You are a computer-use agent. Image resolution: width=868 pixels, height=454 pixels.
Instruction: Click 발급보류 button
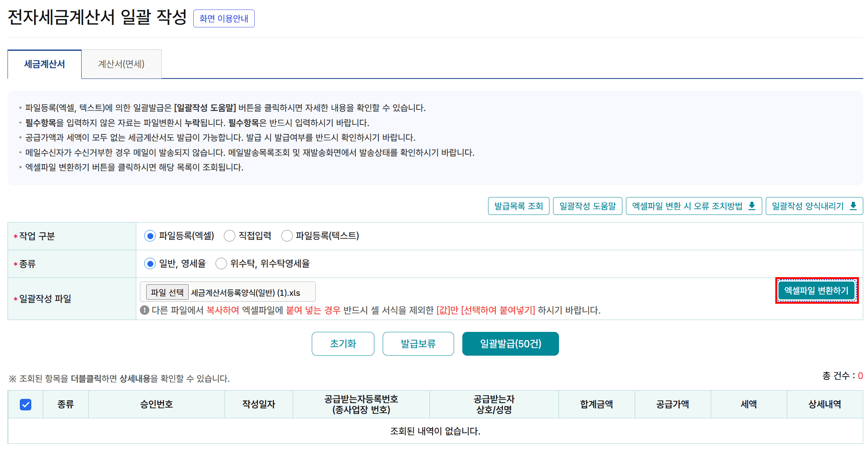(x=418, y=344)
